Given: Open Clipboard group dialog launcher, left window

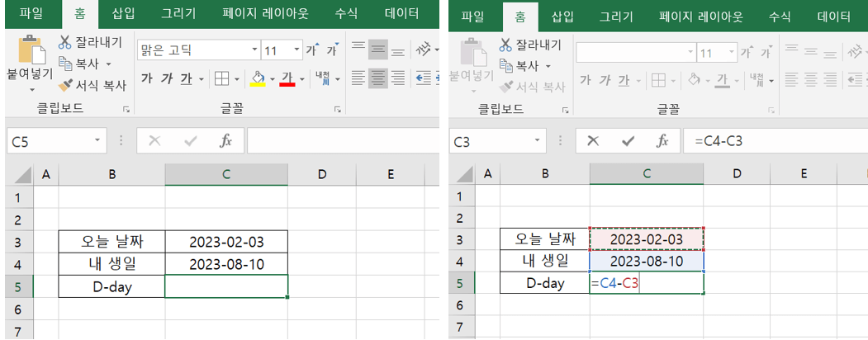Looking at the screenshot, I should (x=126, y=110).
